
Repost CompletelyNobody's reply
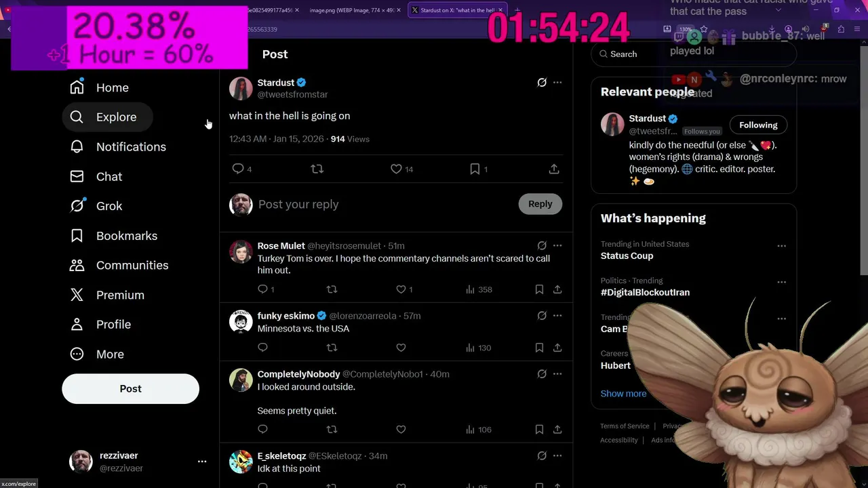(332, 429)
